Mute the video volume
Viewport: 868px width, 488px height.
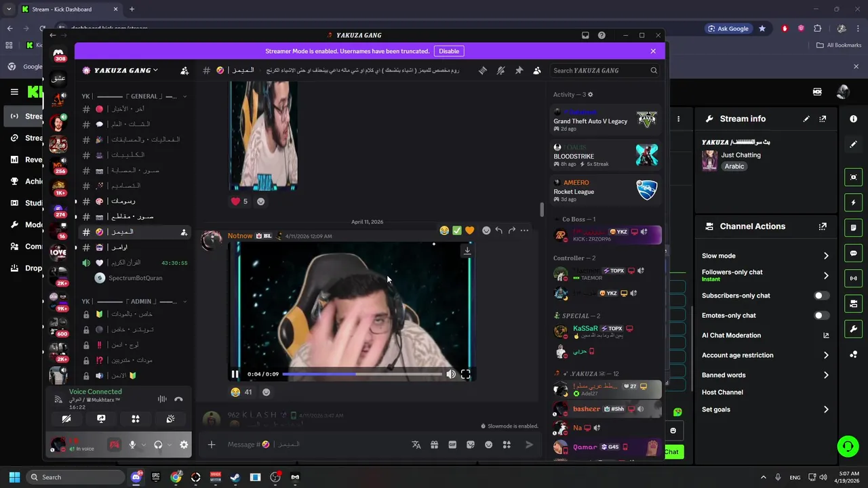pyautogui.click(x=451, y=374)
